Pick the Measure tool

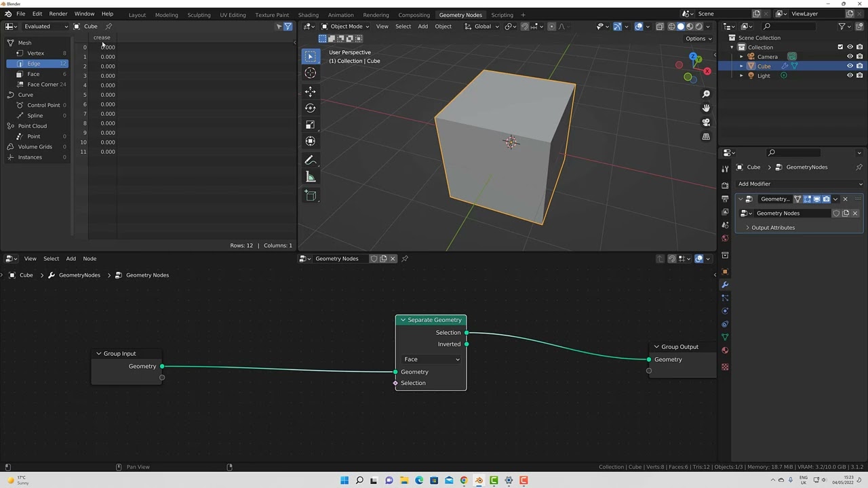pos(310,177)
